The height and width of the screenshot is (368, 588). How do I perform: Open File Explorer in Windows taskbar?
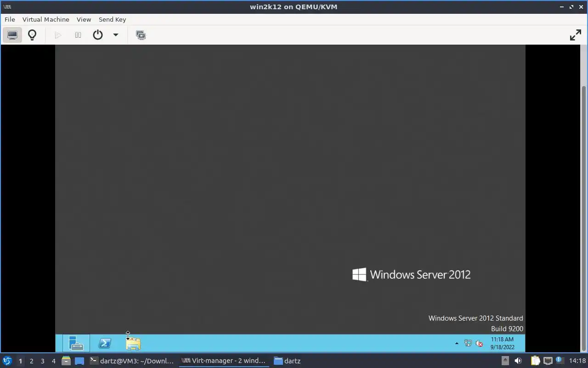(x=133, y=343)
